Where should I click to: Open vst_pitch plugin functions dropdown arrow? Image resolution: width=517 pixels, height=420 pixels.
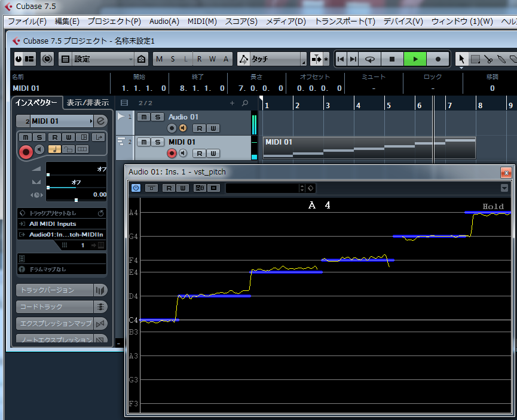click(x=504, y=188)
